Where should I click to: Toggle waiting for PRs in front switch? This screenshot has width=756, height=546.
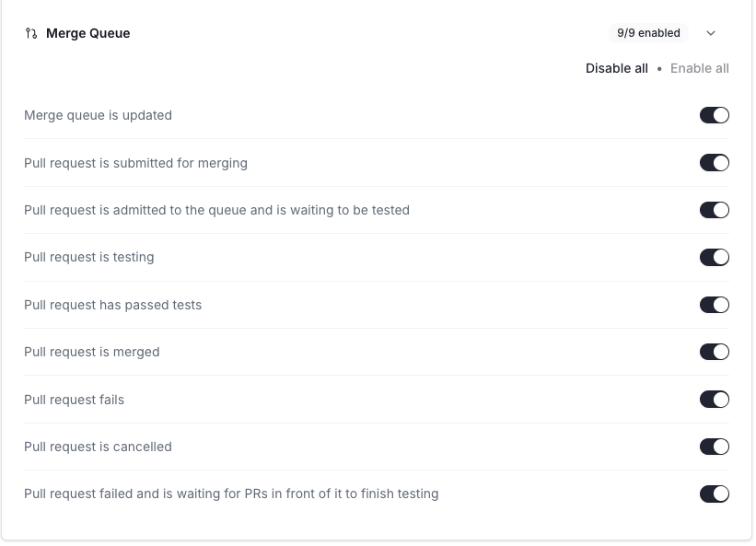point(715,494)
